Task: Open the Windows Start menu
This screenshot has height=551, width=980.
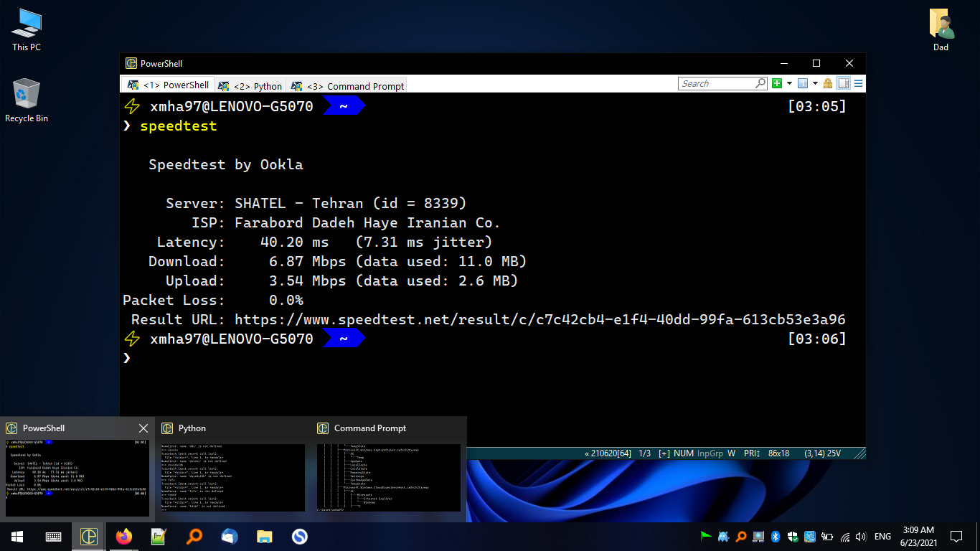Action: [x=17, y=536]
